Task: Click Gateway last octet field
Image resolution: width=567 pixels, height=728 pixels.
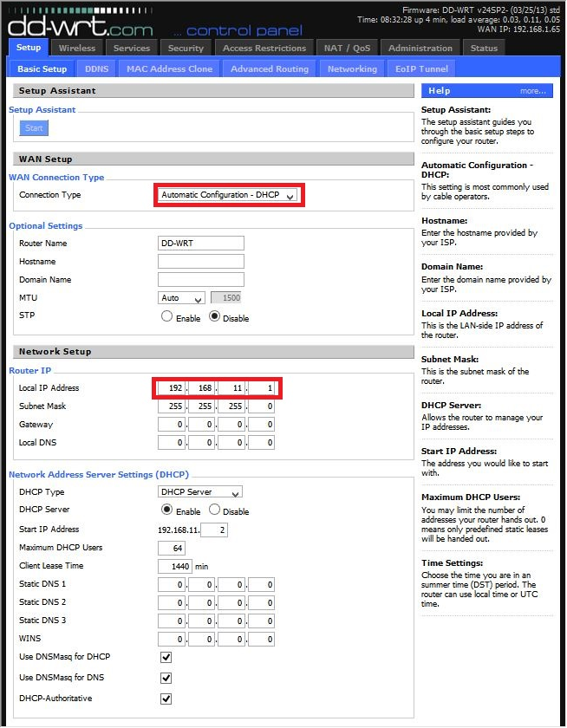Action: click(x=261, y=425)
